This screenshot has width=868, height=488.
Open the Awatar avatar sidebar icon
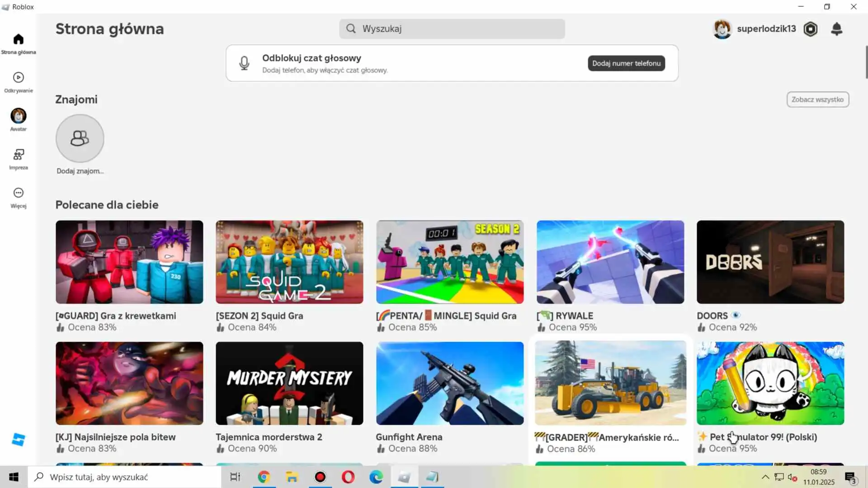click(x=18, y=116)
